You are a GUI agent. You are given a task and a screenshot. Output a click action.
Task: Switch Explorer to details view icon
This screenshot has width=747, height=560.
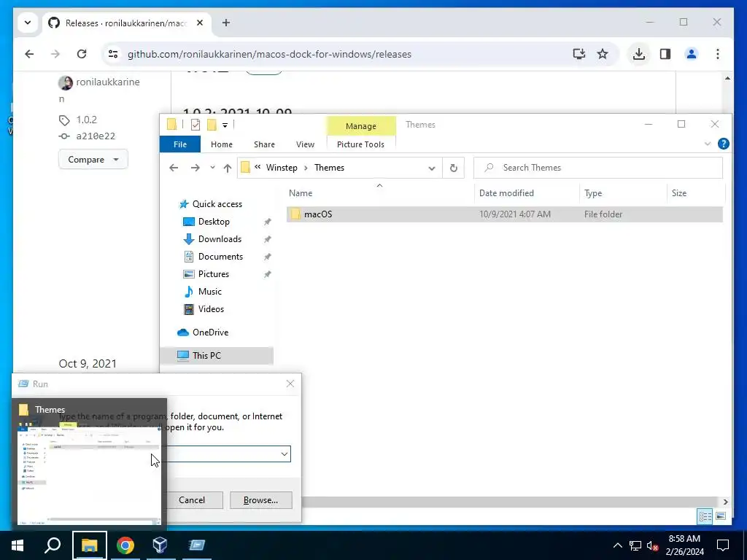705,516
